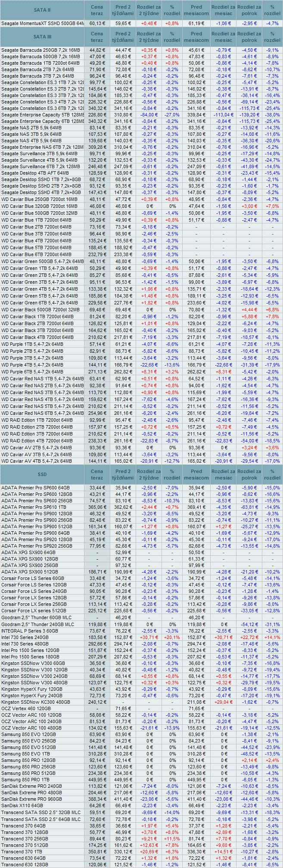Click the -27,0% percentage cell
Screen dimensions: 283x868
pos(172,115)
